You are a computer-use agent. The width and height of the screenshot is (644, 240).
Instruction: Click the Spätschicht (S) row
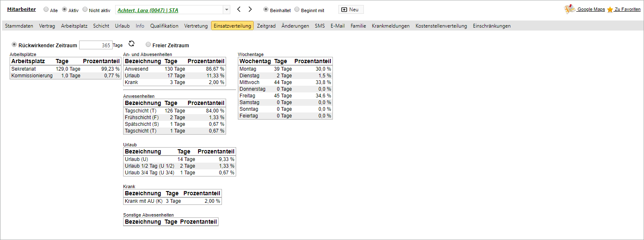tap(175, 124)
